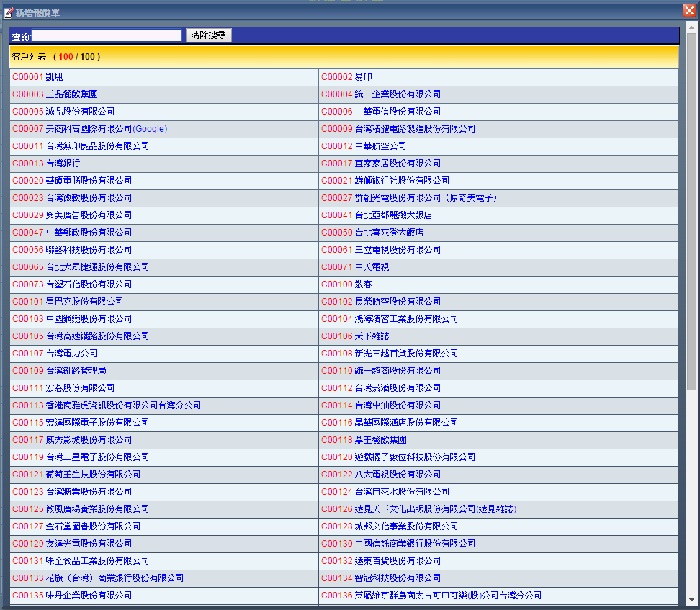Click the scrollbar up arrow
Viewport: 700px width, 610px height.
pos(691,27)
